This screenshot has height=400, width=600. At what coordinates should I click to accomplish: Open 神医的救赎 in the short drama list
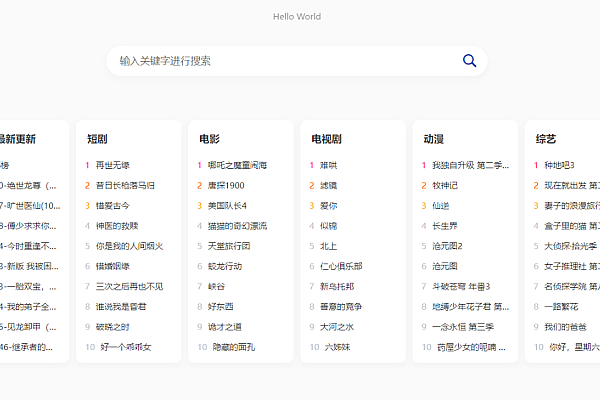coord(117,226)
